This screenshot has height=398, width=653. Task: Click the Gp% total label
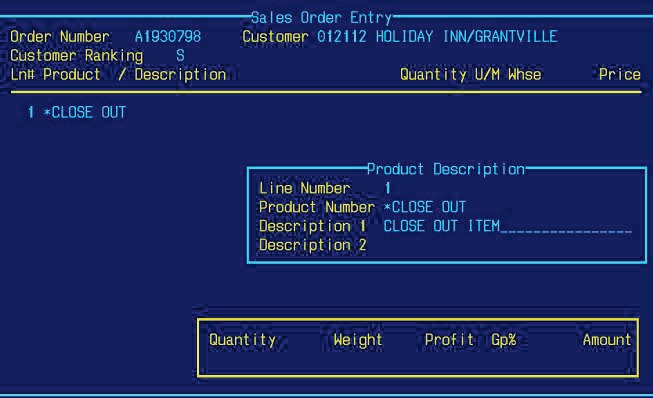click(503, 340)
